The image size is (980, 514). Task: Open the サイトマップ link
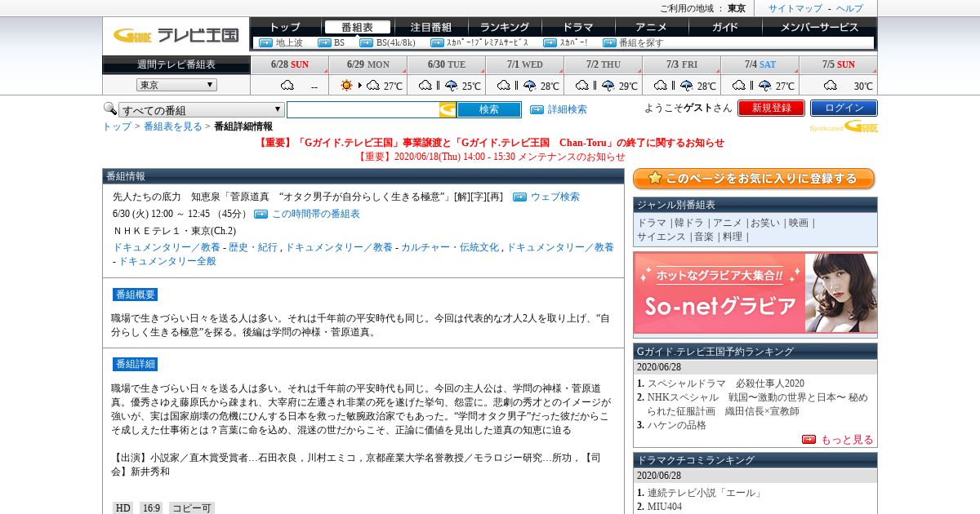tap(795, 8)
